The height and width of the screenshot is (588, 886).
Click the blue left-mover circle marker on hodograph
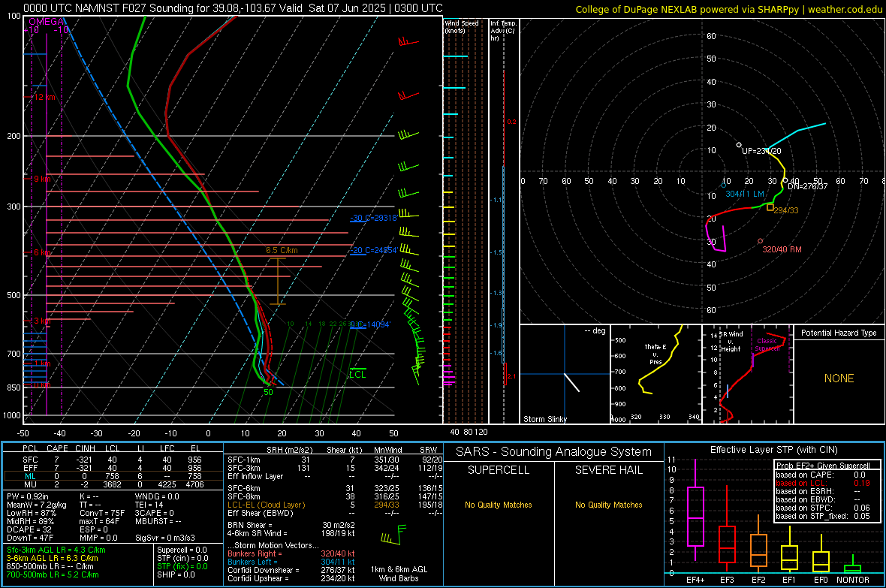coord(724,185)
